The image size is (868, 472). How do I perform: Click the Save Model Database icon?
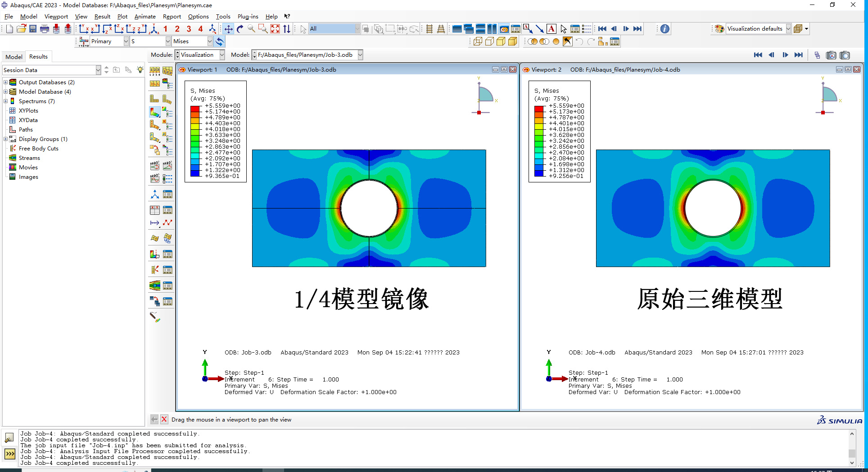coord(33,29)
